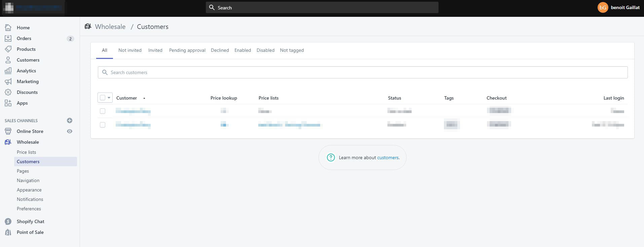The height and width of the screenshot is (247, 644).
Task: Click the magnifier icon in top search bar
Action: 212,7
